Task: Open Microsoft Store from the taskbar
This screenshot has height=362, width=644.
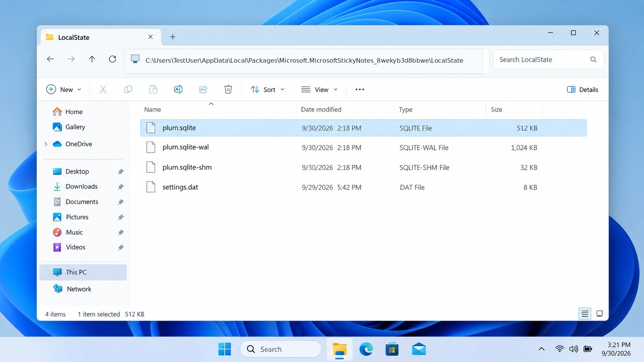Action: [x=392, y=349]
